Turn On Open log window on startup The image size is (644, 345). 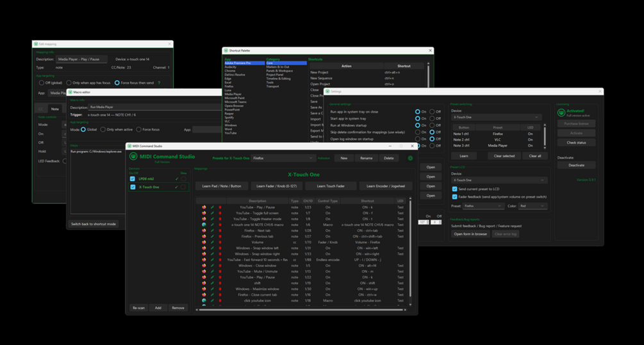(x=418, y=139)
